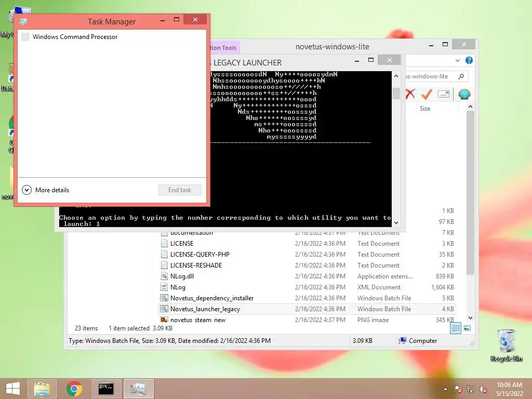Click the file list scroll-up arrow
The width and height of the screenshot is (532, 399).
coord(470,107)
